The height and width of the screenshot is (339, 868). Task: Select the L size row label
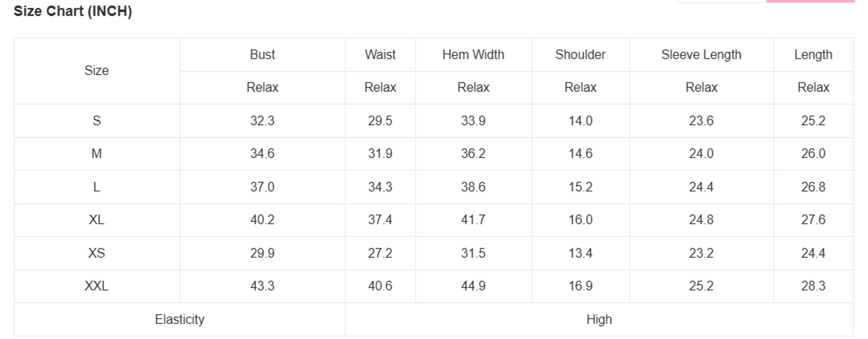pos(96,187)
